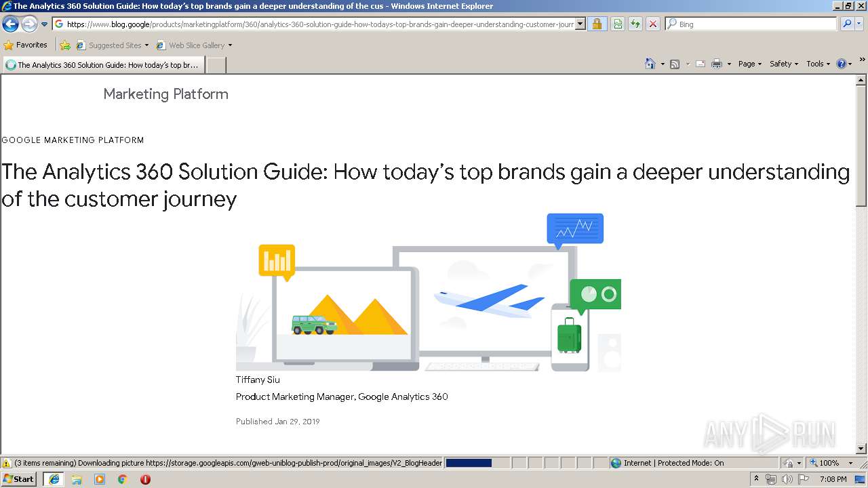Click the Read Mail envelope icon
The width and height of the screenshot is (868, 488).
point(701,64)
